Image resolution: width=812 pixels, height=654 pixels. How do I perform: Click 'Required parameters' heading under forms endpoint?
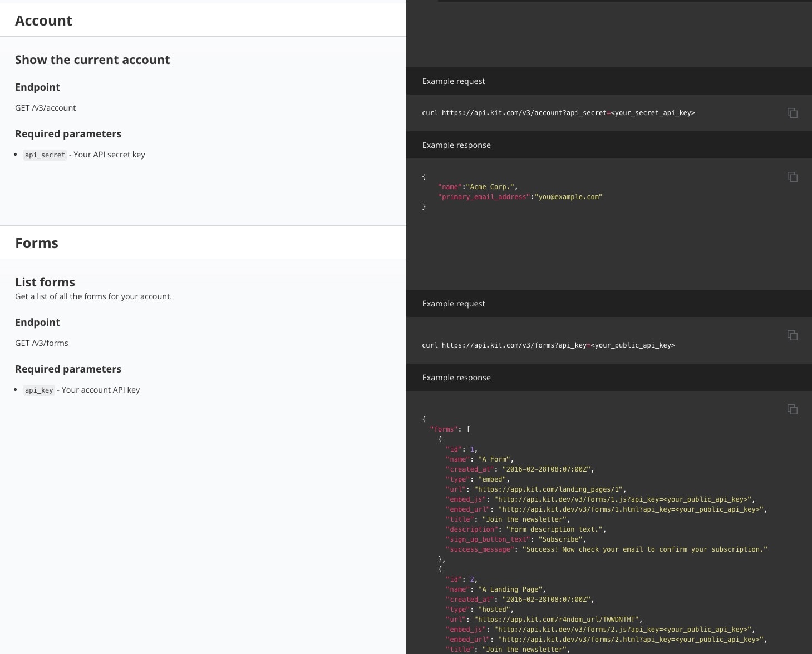click(68, 369)
